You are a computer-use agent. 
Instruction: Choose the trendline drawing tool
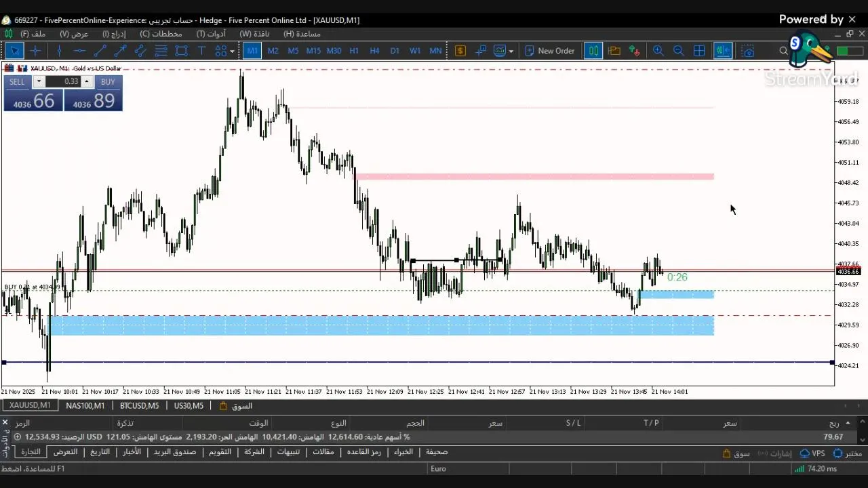pyautogui.click(x=100, y=51)
